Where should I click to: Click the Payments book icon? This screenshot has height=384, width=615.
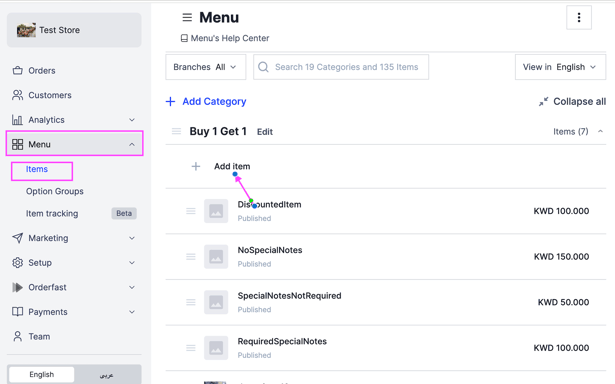(x=17, y=312)
